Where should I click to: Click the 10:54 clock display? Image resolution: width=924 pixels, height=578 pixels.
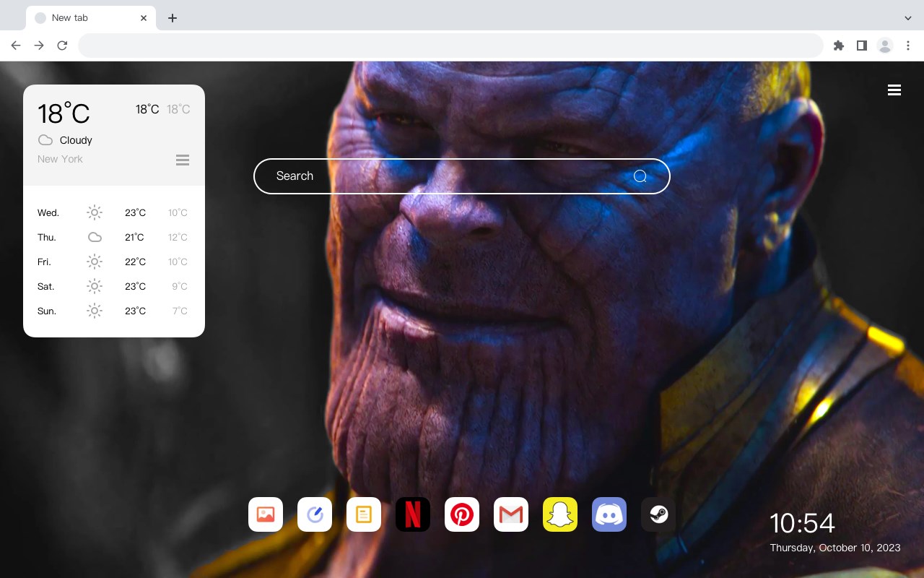click(802, 523)
